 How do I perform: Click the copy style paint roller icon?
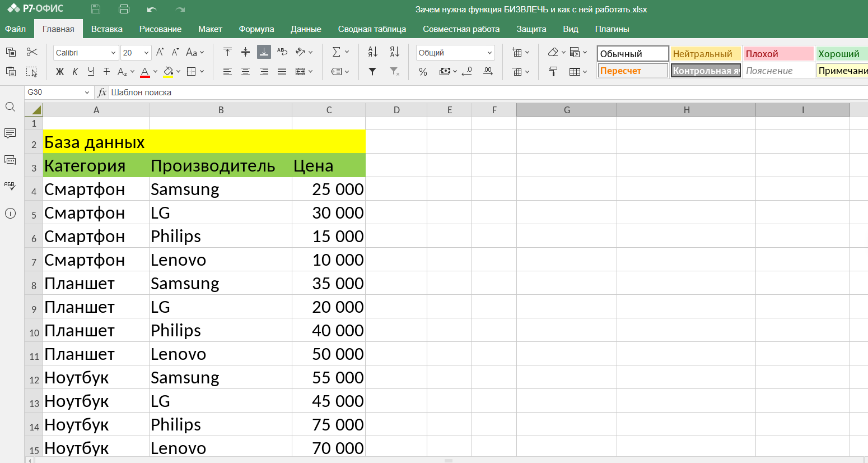tap(553, 71)
